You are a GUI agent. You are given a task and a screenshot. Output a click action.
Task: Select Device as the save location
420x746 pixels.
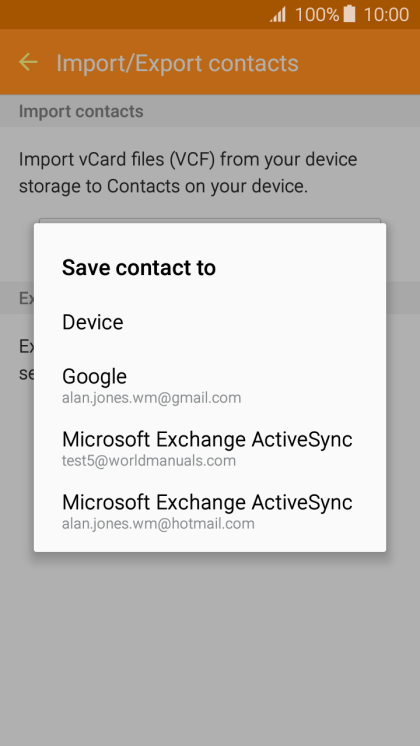(x=210, y=323)
